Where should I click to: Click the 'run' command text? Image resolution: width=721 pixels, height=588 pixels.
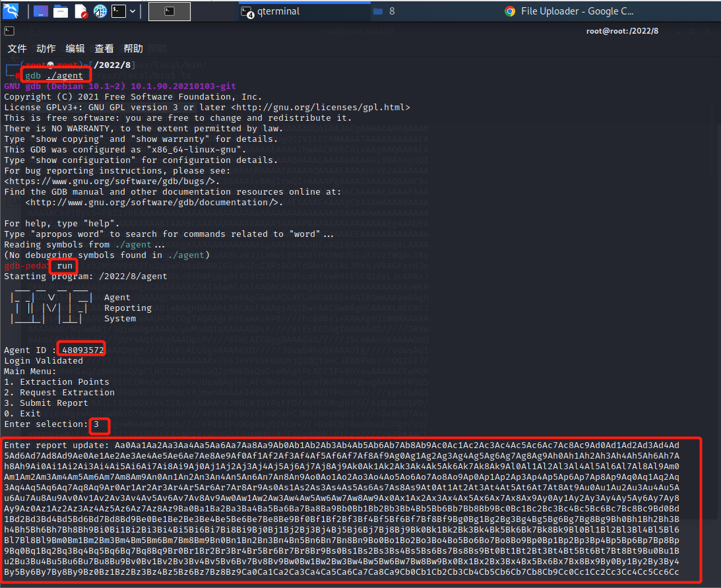click(65, 266)
